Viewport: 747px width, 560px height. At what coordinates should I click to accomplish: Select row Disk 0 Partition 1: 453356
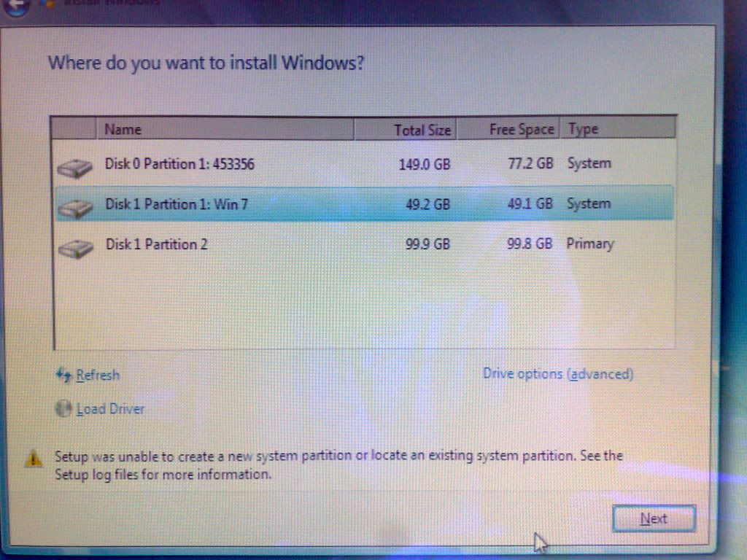[x=364, y=164]
